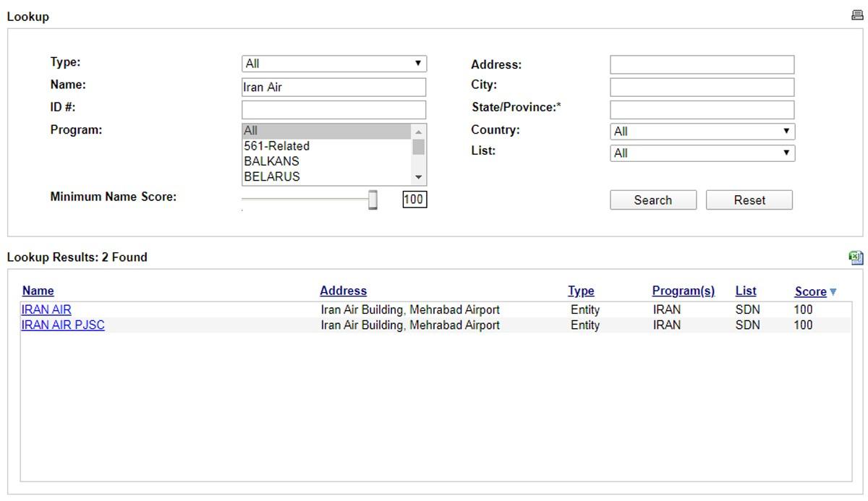Click the Score sort descending arrow
Viewport: 868px width, 501px height.
click(833, 292)
